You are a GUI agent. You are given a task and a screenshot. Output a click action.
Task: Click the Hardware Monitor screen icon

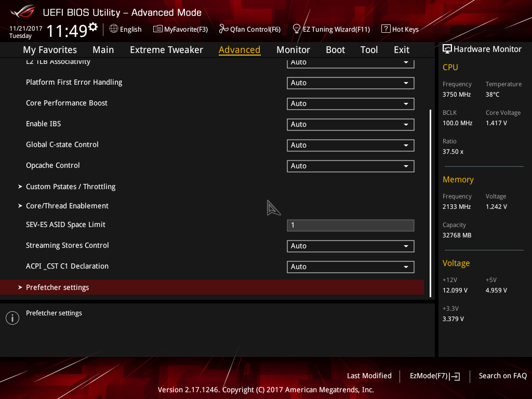[447, 49]
